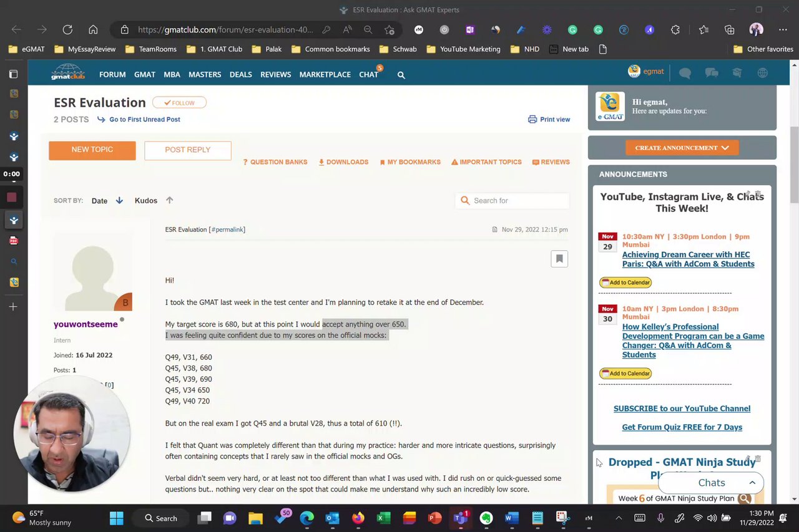Open the Edge sidebar PDF icon
Screen dimensions: 799x532
click(14, 241)
